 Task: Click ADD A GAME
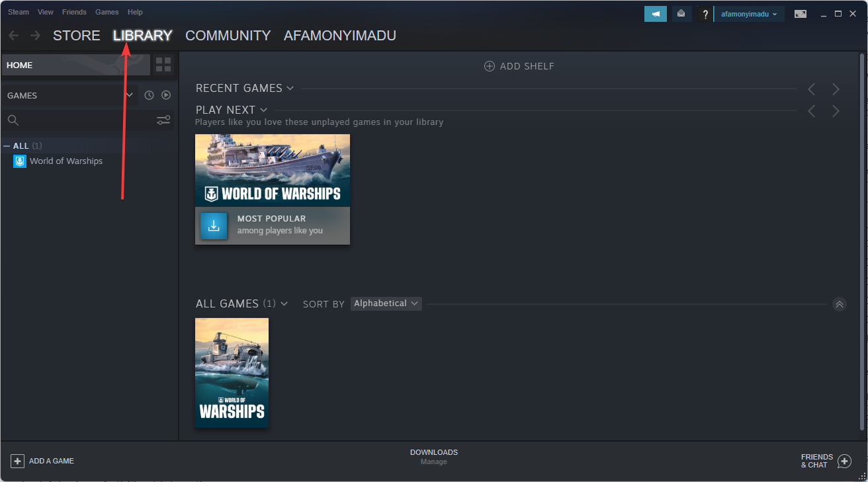[x=42, y=461]
